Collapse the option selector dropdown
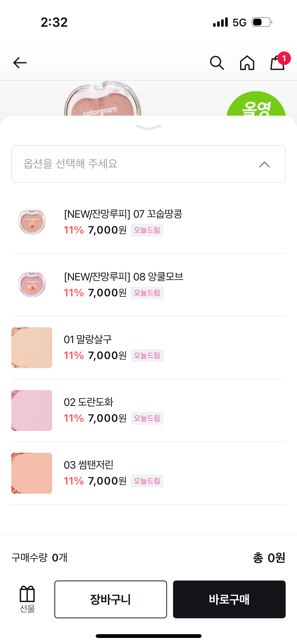 pos(264,165)
